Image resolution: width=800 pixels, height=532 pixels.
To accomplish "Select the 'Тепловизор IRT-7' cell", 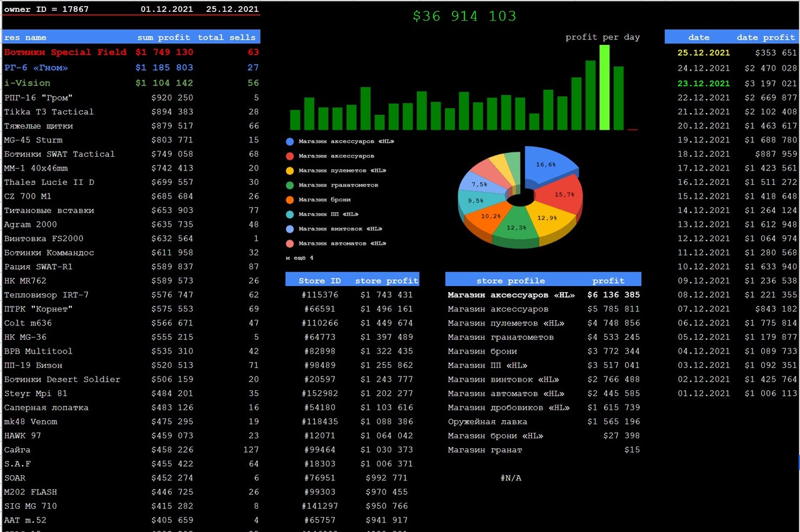I will point(46,295).
